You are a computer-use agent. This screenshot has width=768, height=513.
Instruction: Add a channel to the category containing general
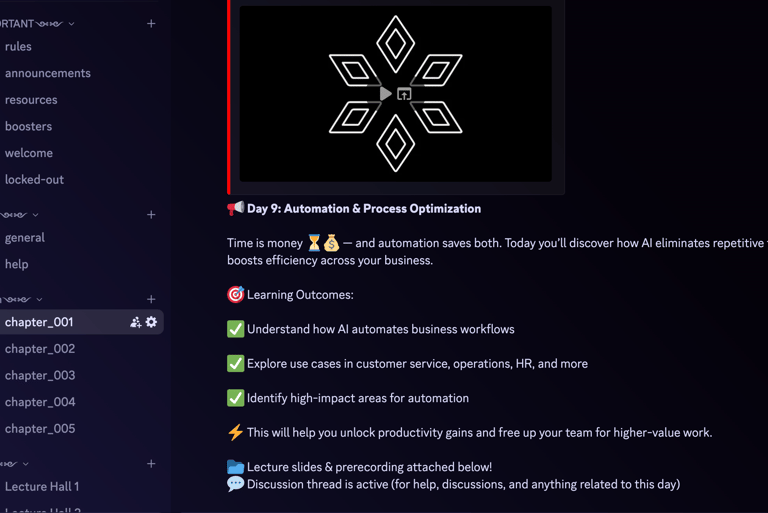coord(151,214)
